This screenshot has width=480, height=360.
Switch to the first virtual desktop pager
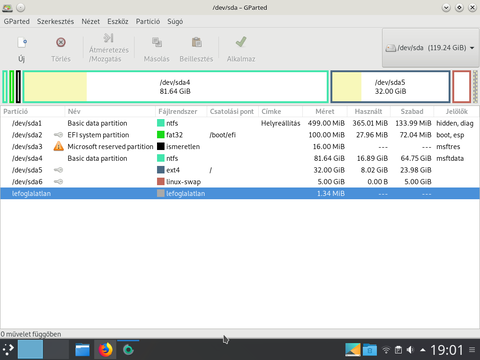click(x=30, y=349)
